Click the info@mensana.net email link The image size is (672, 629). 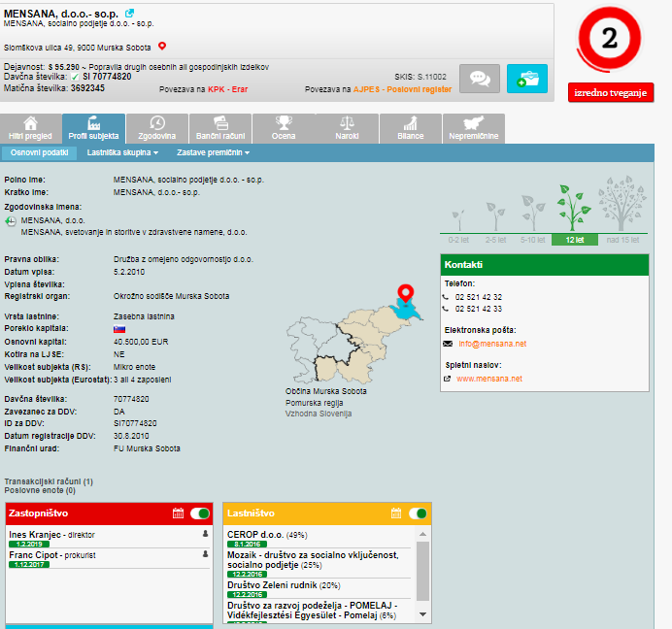[491, 344]
